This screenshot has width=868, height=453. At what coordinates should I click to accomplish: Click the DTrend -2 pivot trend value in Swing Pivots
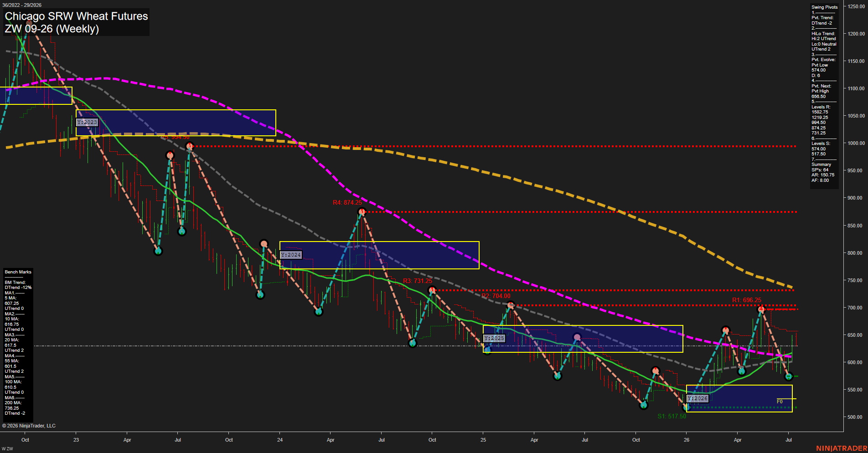tap(821, 23)
